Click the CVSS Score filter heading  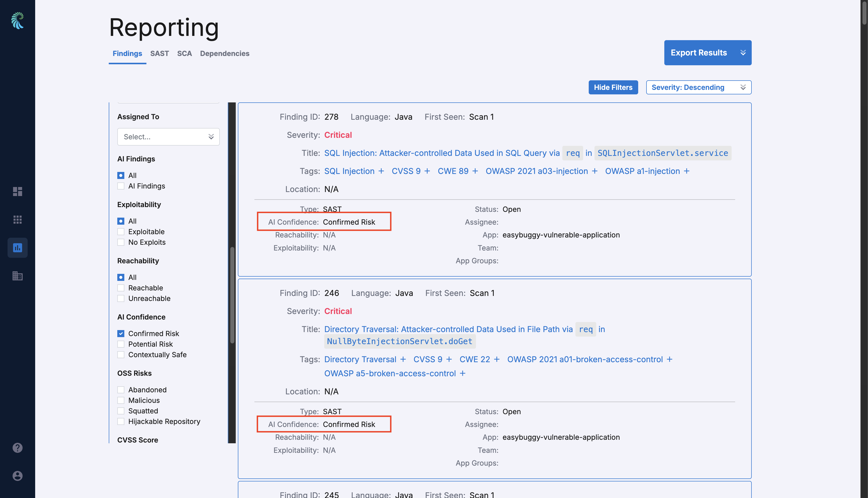pos(138,440)
